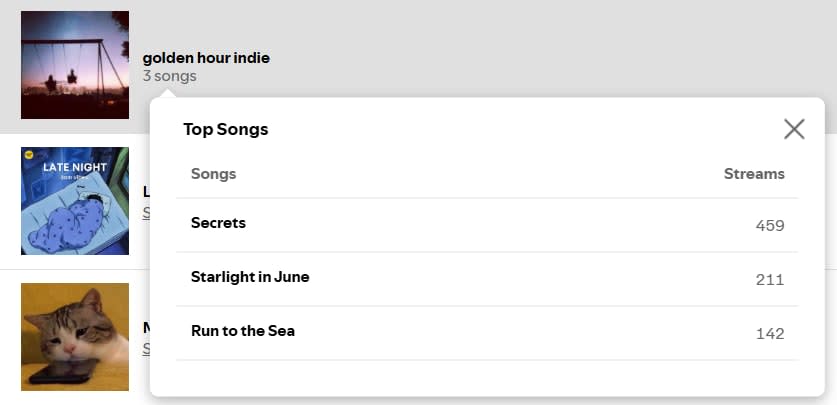Open the golden hour indie cover image

[x=75, y=65]
